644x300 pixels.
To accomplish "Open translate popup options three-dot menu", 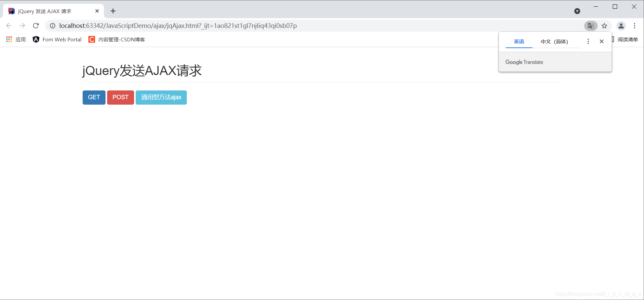I will (588, 41).
